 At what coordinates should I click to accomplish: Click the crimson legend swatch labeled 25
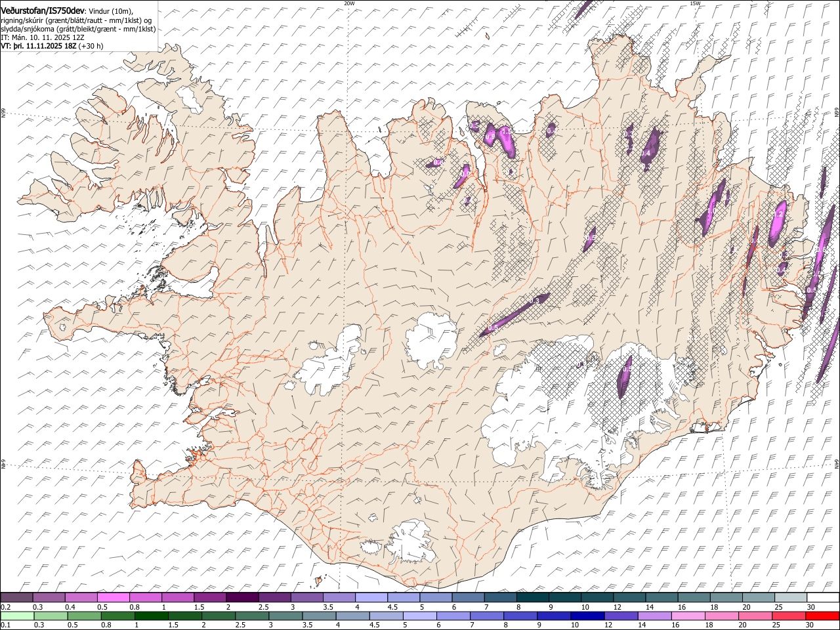coord(789,616)
